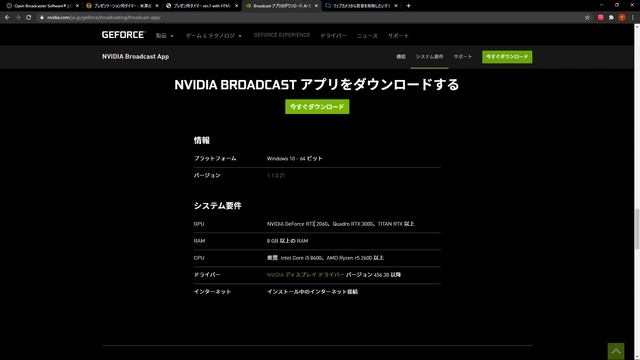Close the last webcam tab
Viewport: 640px width, 360px height.
[x=396, y=6]
